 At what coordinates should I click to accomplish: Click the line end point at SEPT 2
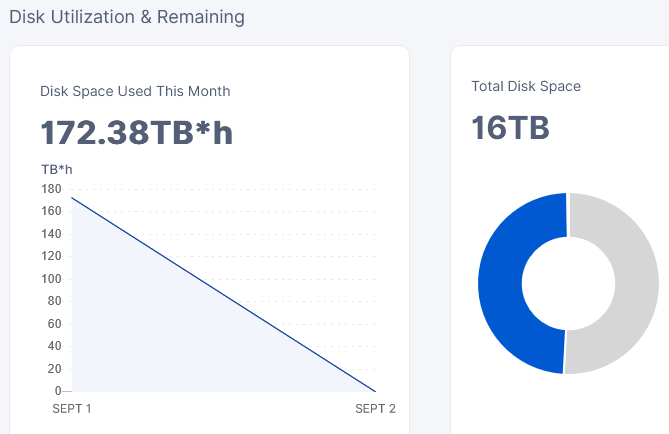375,391
